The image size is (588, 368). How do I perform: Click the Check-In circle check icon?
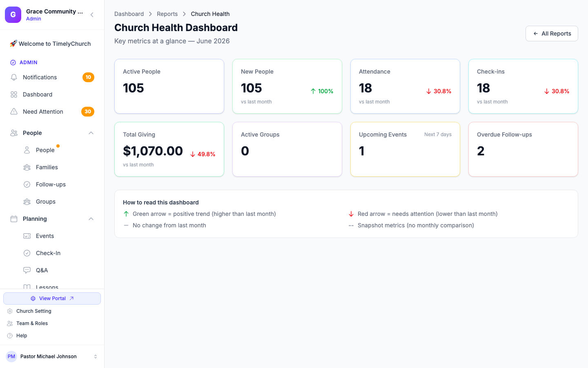(x=27, y=253)
